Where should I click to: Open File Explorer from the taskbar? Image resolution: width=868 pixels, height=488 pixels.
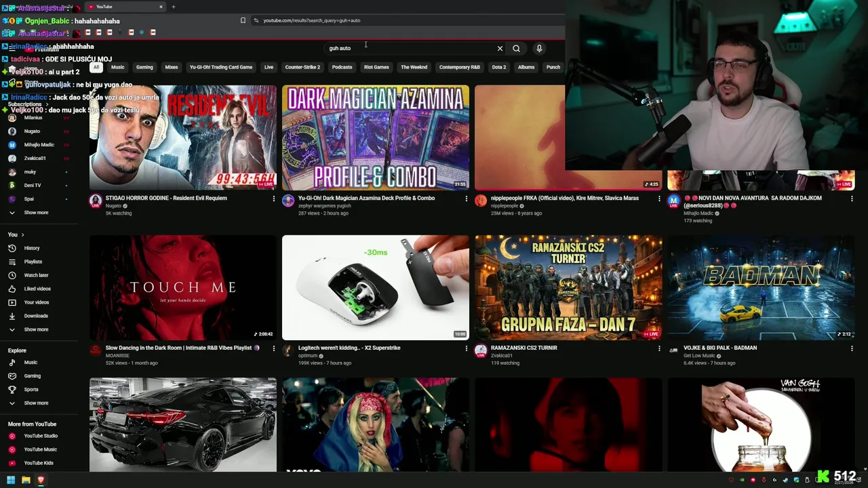pos(26,480)
